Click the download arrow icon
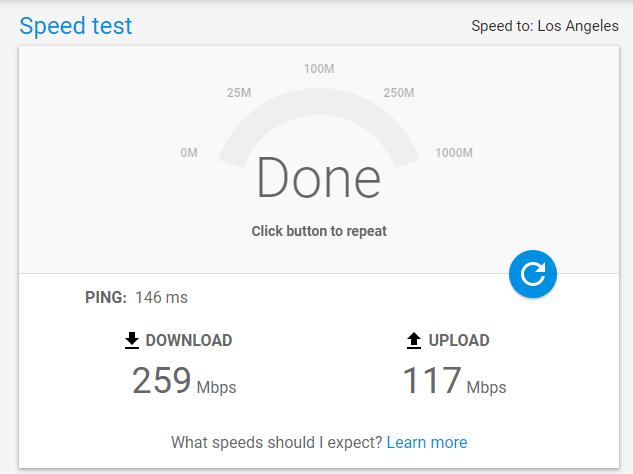 tap(132, 341)
